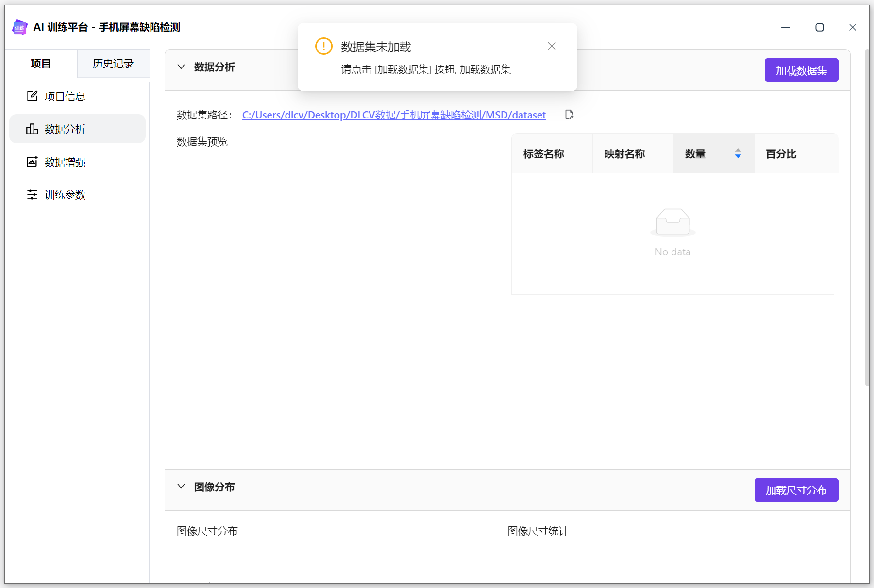This screenshot has width=874, height=588.
Task: Click the AI training platform app logo
Action: click(20, 27)
